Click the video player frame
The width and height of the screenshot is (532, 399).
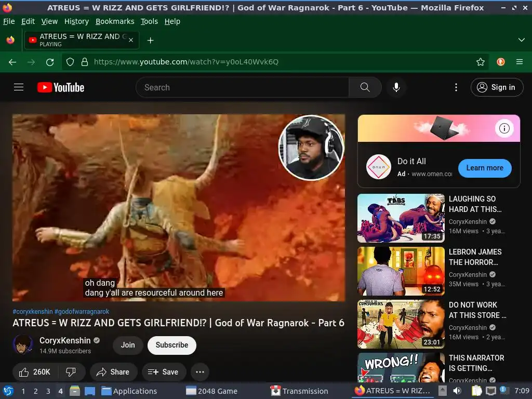coord(179,208)
